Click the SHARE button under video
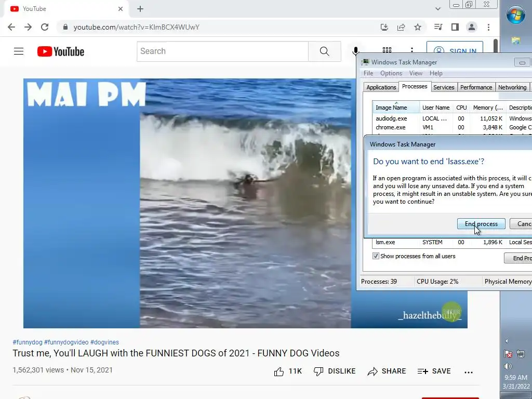 click(387, 371)
